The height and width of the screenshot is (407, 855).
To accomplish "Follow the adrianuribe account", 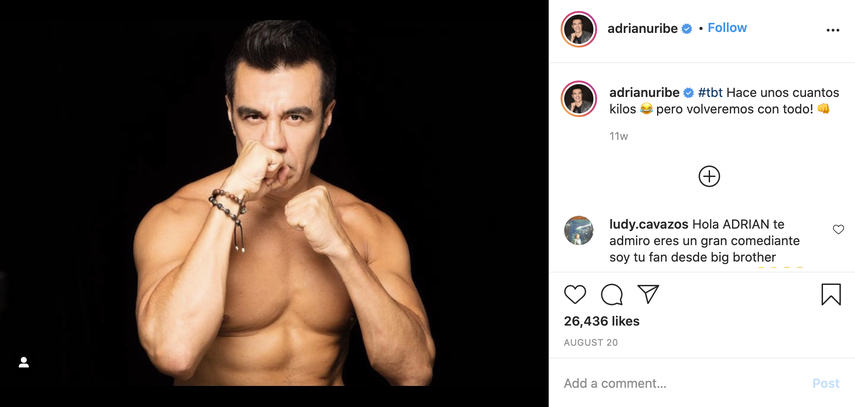I will click(727, 28).
